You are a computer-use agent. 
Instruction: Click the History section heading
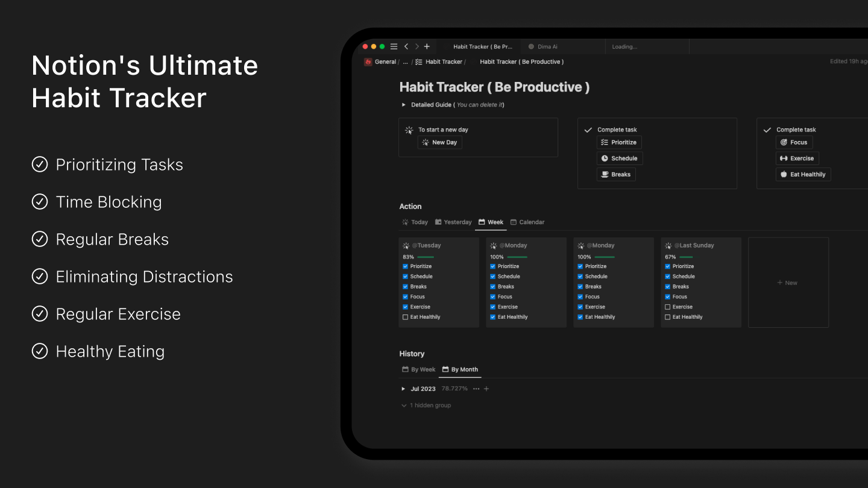pos(412,354)
